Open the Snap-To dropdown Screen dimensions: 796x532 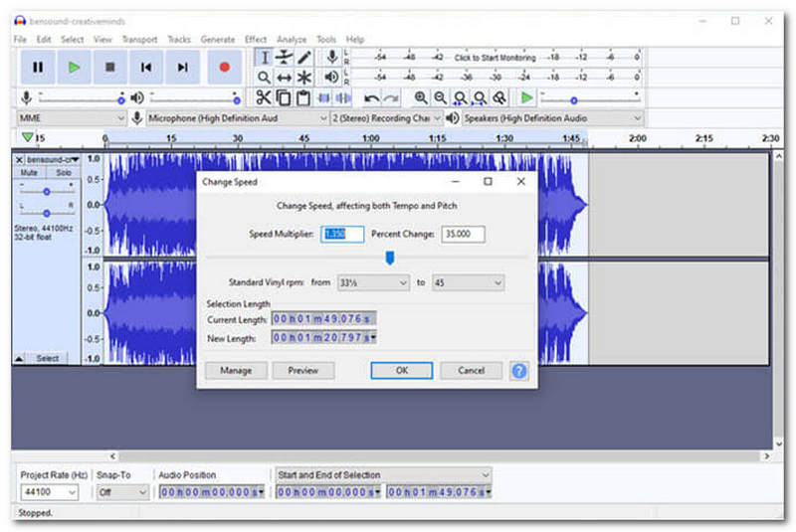click(x=122, y=492)
